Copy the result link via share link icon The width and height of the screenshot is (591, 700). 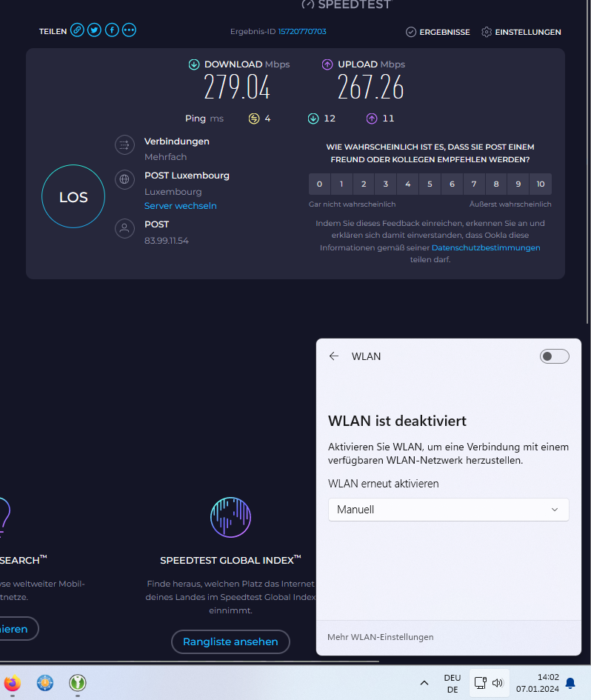[x=77, y=30]
